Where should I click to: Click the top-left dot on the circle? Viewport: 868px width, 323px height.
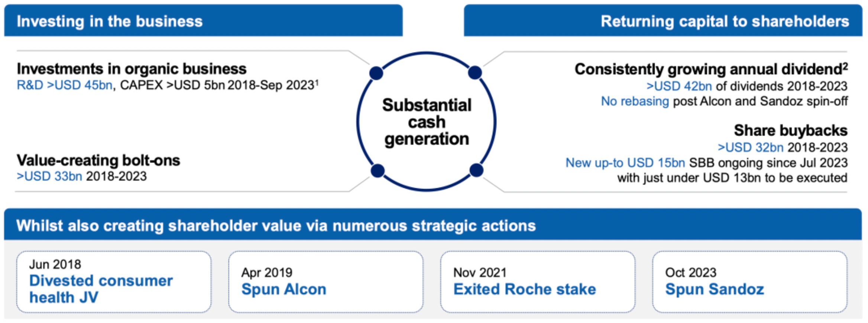click(376, 73)
